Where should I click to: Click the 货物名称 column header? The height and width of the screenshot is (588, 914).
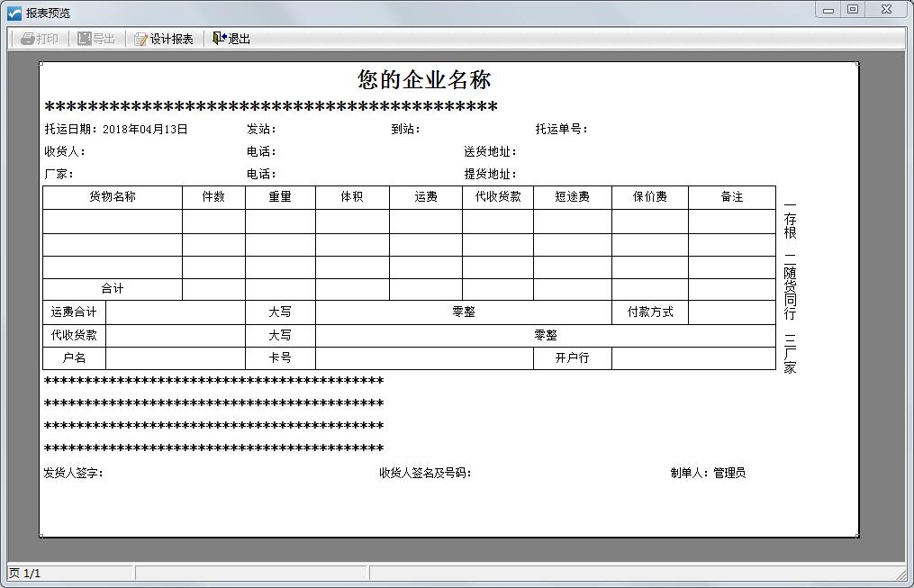click(113, 197)
